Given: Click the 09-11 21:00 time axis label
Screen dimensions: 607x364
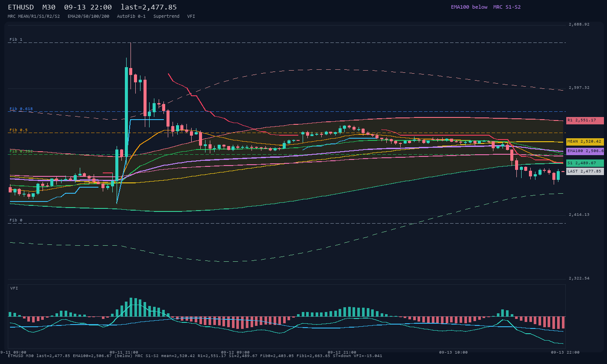Looking at the screenshot, I should 124,352.
